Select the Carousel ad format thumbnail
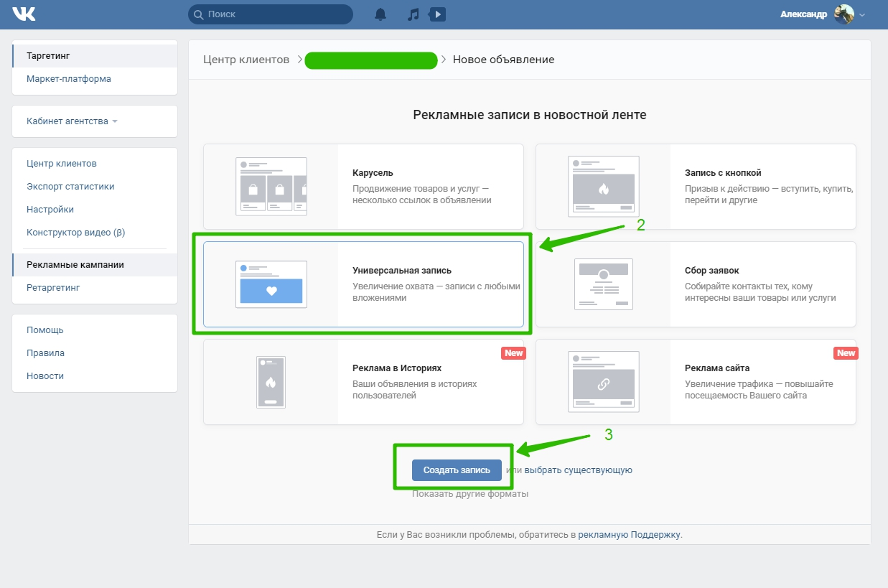This screenshot has height=588, width=888. click(271, 187)
